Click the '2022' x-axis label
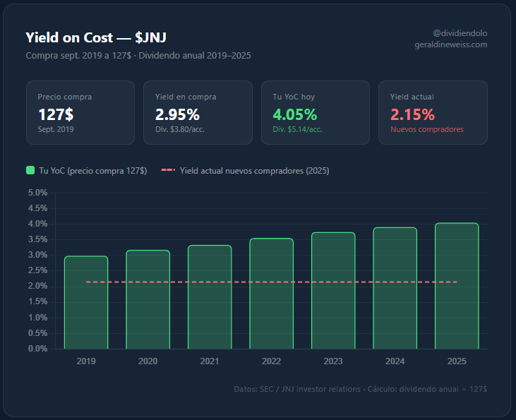This screenshot has width=516, height=420. (x=272, y=361)
